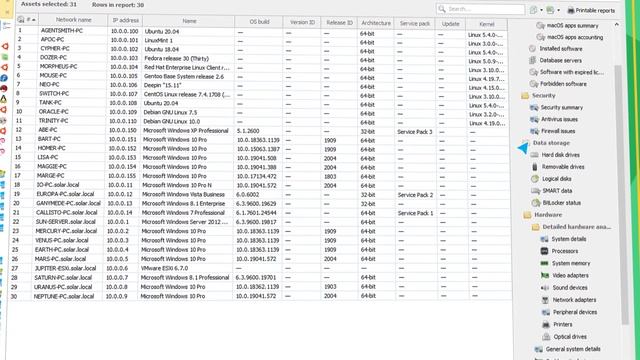Click the Printable reports button
Image resolution: width=640 pixels, height=360 pixels.
(x=591, y=10)
